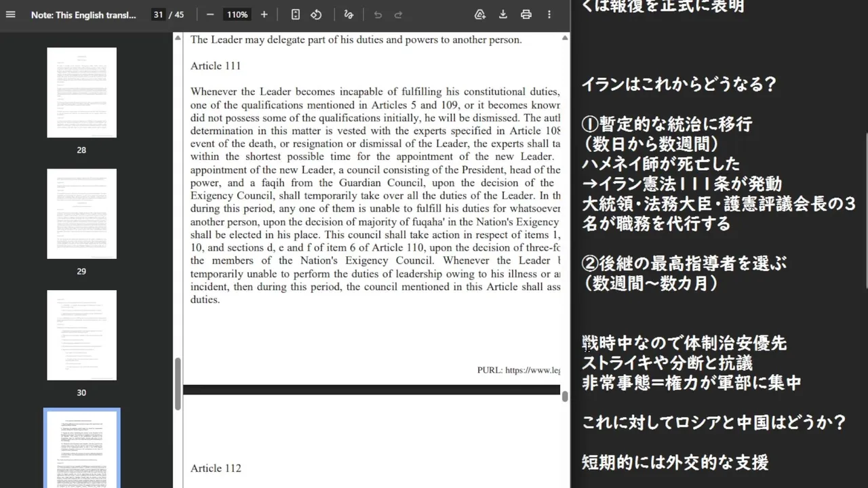Open the PDF viewer sidebar menu icon
This screenshot has width=868, height=488.
(10, 14)
